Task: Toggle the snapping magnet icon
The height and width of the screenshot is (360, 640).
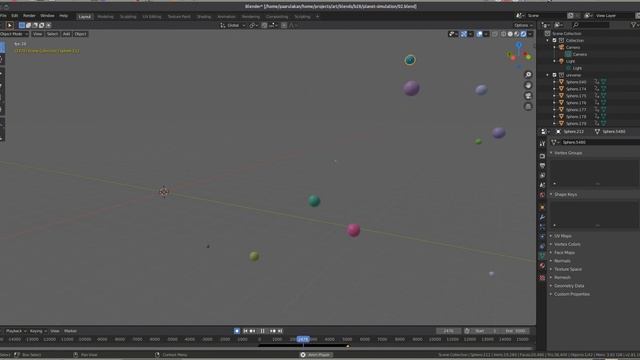Action: tap(264, 25)
